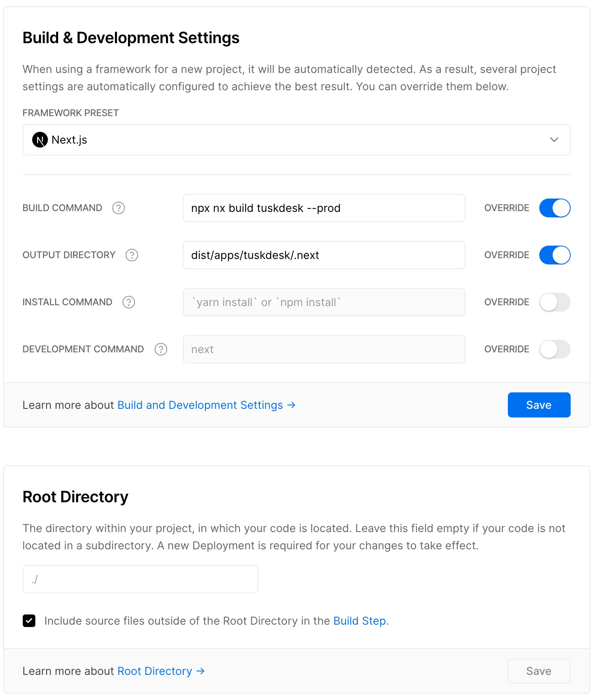This screenshot has height=700, width=595.
Task: Click the Framework Preset chevron arrow
Action: pos(554,140)
